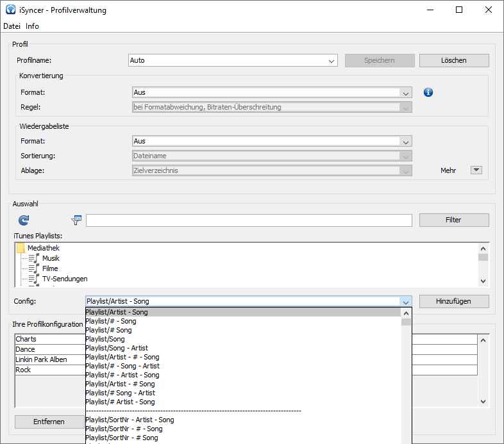Select the Rock profile entry
Screen dimensions: 504x444
50,370
